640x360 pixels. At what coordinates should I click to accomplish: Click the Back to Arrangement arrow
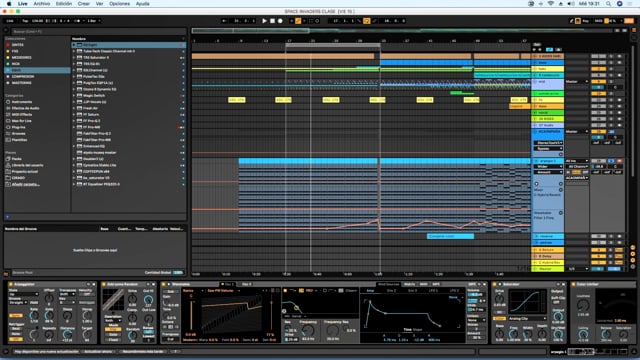(224, 21)
